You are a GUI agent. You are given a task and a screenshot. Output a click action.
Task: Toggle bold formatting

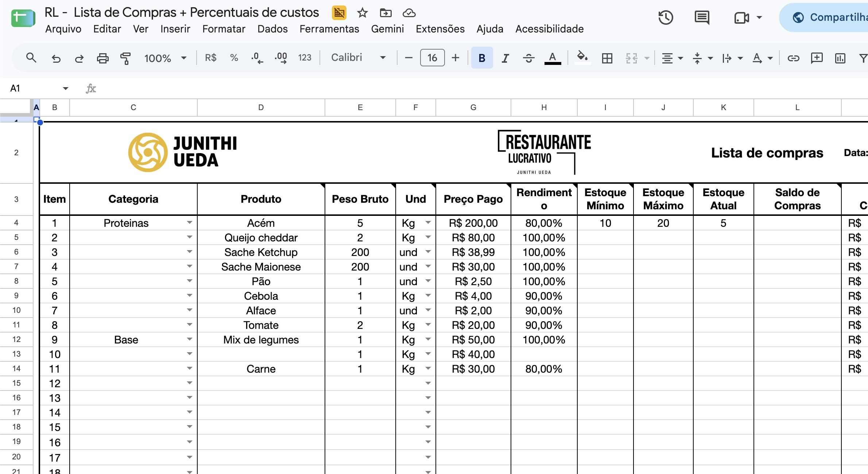click(x=482, y=58)
